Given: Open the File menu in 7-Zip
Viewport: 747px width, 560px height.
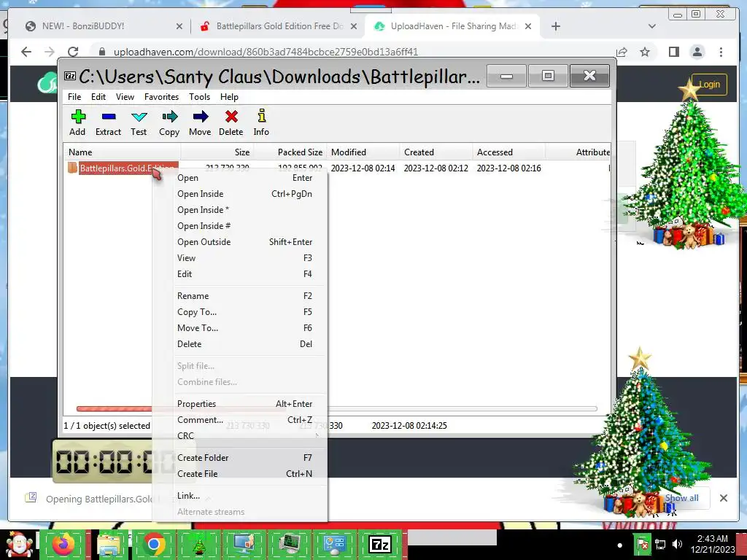Looking at the screenshot, I should tap(74, 97).
